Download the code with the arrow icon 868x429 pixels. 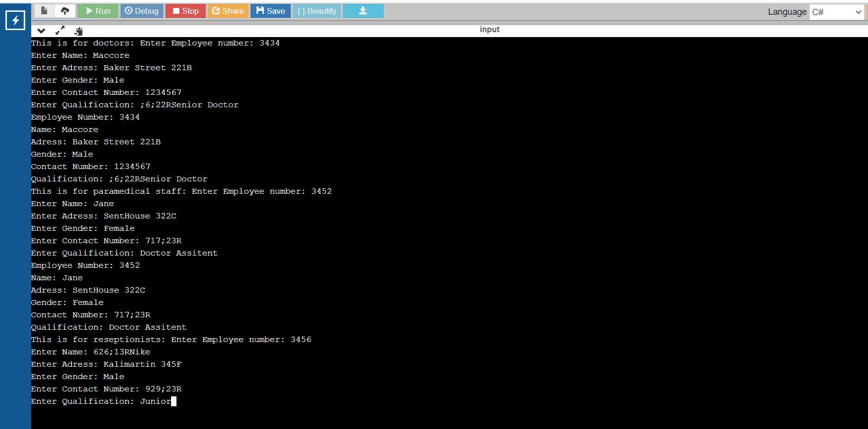[x=363, y=11]
